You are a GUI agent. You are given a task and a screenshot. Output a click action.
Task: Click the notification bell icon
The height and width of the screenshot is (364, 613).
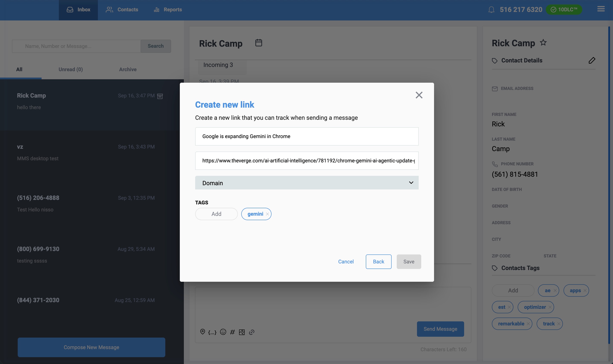(491, 10)
